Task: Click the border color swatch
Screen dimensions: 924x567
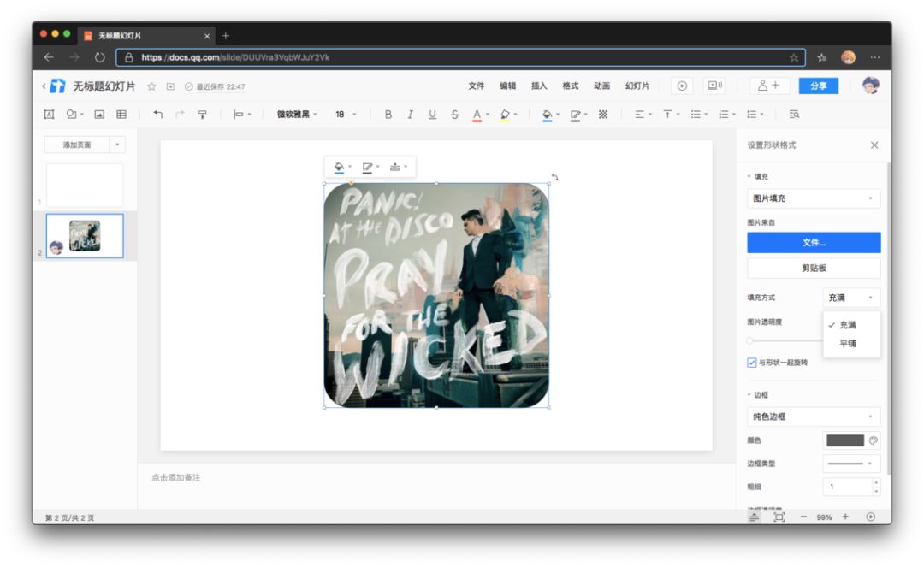Action: [845, 440]
